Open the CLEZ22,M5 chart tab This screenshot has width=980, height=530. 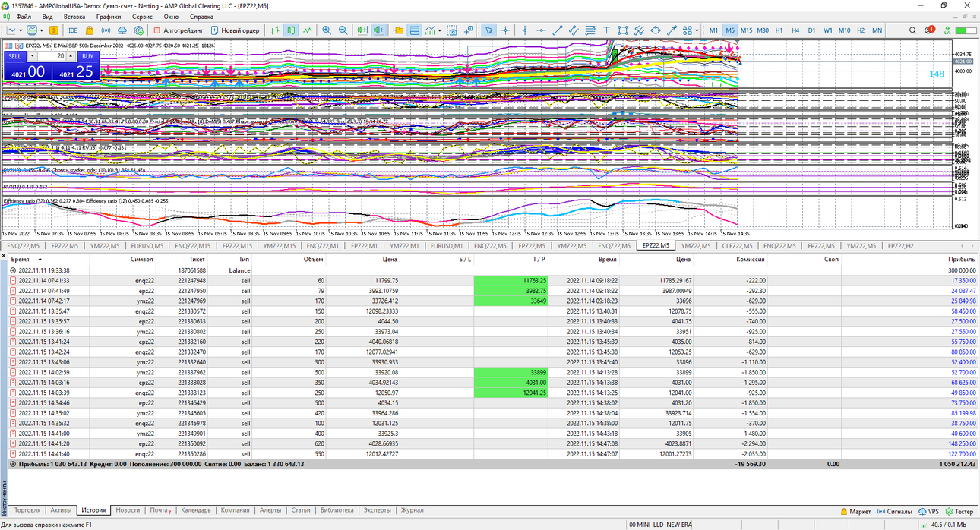(x=737, y=246)
